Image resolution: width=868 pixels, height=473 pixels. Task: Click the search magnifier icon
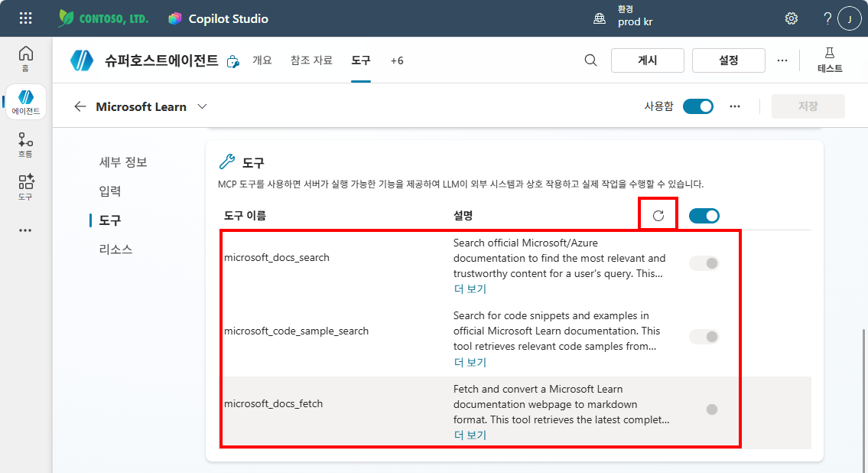[x=590, y=60]
